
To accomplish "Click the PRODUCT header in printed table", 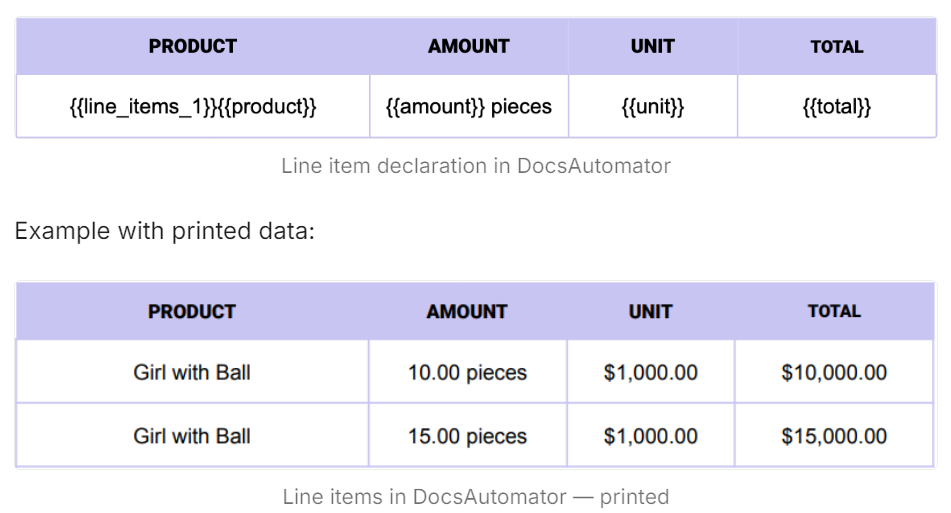I will pos(192,312).
